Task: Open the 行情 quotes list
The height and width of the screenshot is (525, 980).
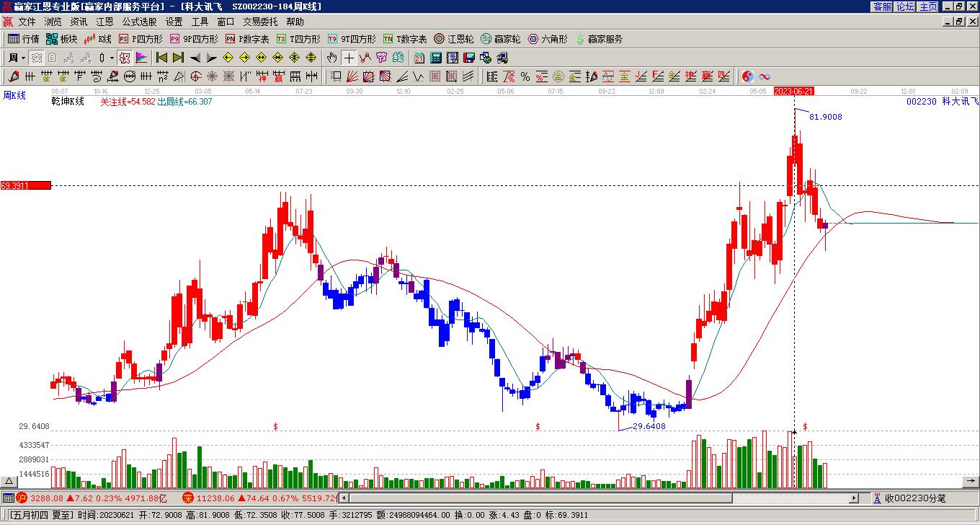Action: [x=23, y=39]
